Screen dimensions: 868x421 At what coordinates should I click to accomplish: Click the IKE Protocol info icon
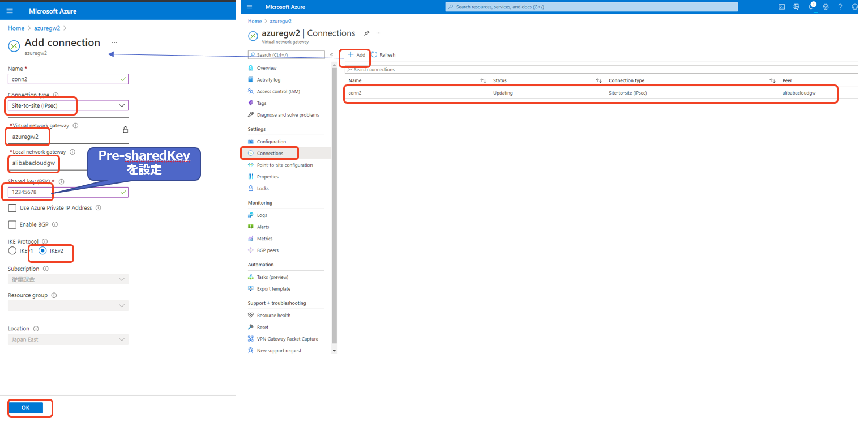(x=45, y=241)
